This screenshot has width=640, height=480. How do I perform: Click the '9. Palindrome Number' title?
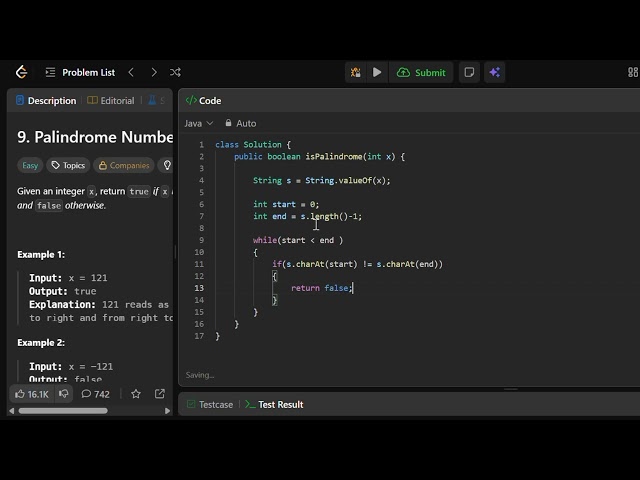(95, 137)
